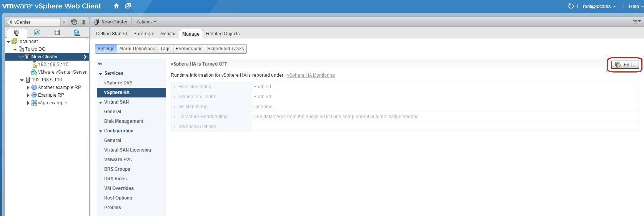The image size is (644, 216).
Task: Switch to Tags sub-tab
Action: (x=165, y=49)
